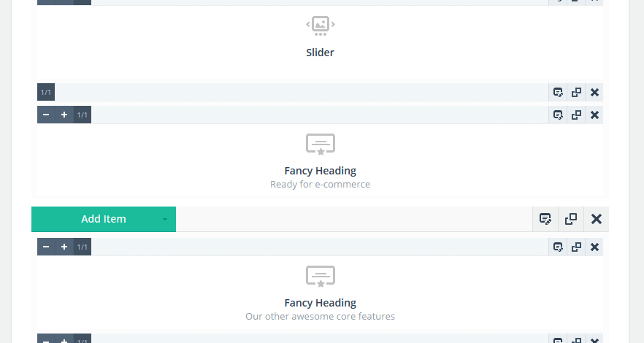Delete the Slider 1/1 wrap row
The width and height of the screenshot is (644, 343).
point(594,92)
